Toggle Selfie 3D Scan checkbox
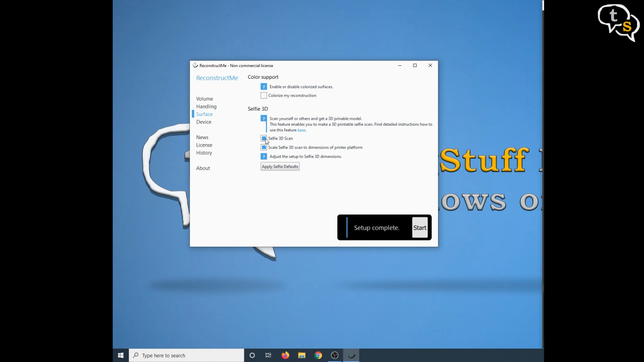Screen dimensions: 644x362 [264, 138]
